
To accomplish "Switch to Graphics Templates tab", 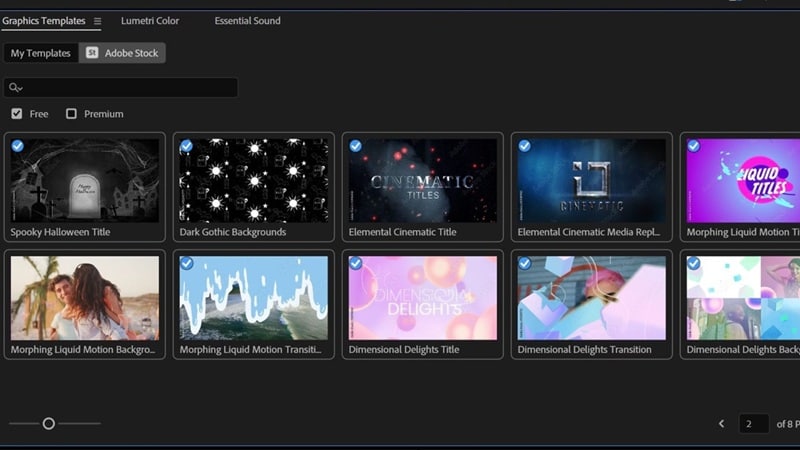I will tap(44, 21).
